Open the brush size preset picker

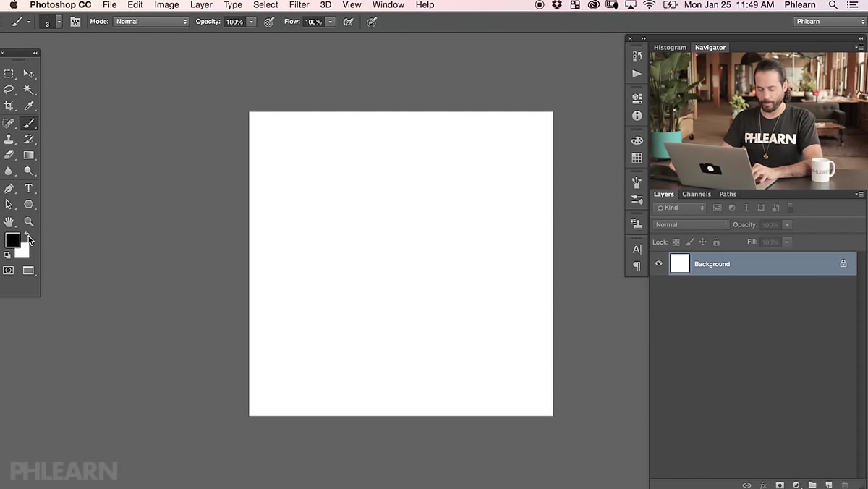[59, 22]
